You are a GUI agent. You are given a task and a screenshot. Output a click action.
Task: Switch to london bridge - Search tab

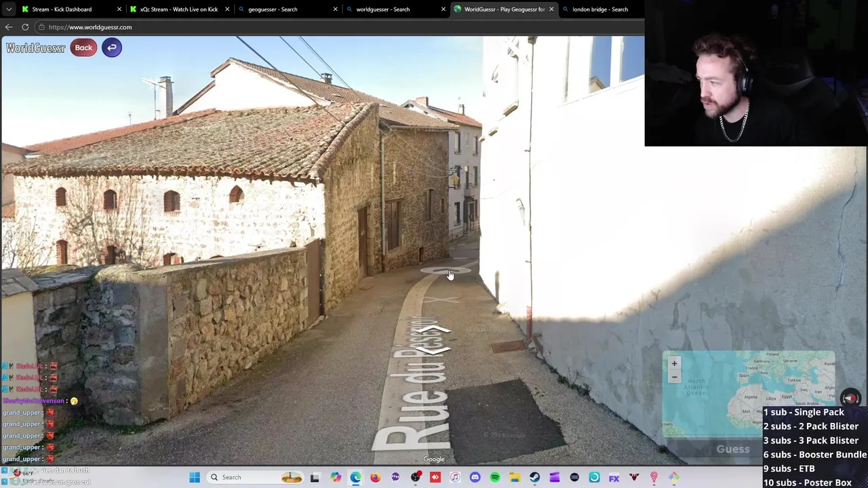coord(600,9)
